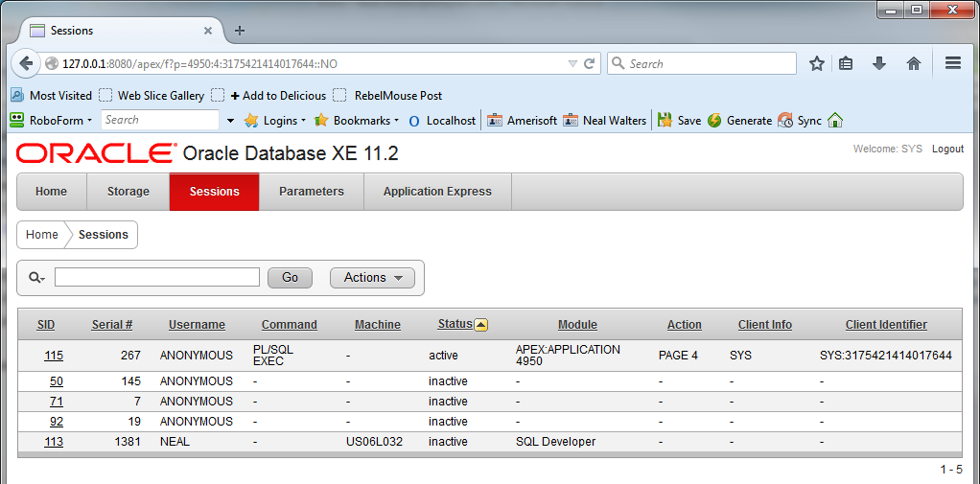Screen dimensions: 980x484
Task: Click the browser search field
Action: [702, 63]
